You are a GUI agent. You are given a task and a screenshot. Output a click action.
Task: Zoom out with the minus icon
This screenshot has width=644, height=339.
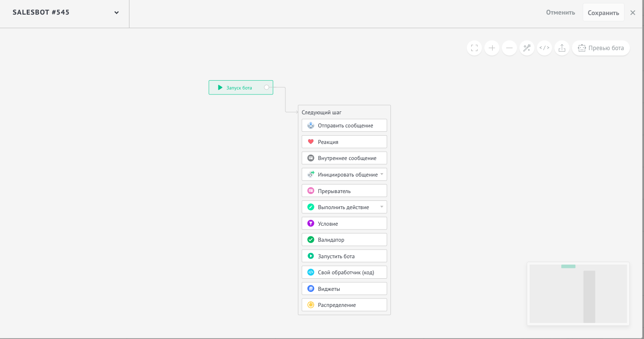pos(509,48)
